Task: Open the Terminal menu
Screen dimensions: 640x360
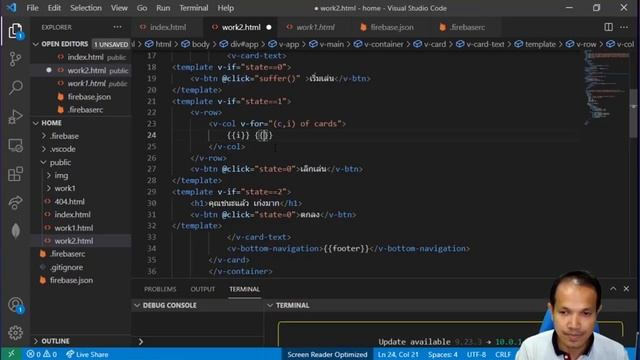Action: click(x=194, y=8)
